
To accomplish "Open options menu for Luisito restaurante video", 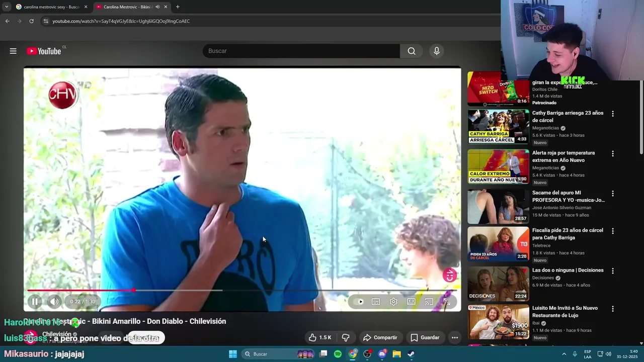I will (613, 309).
